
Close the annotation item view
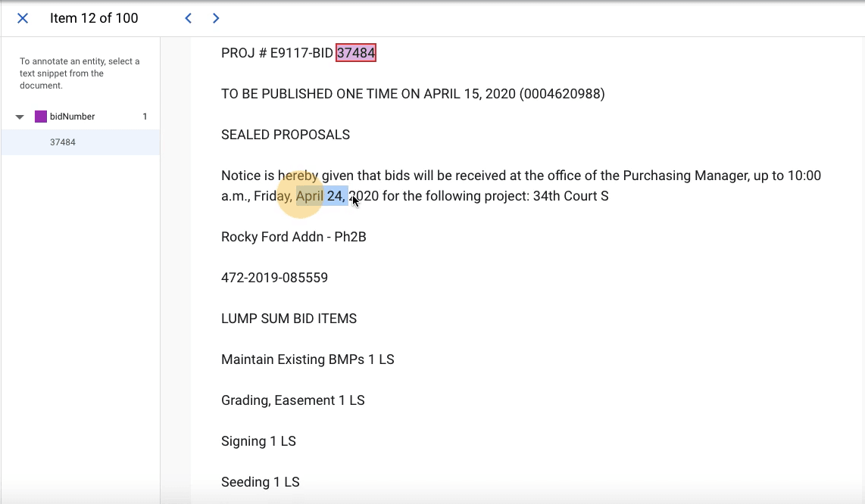[23, 18]
